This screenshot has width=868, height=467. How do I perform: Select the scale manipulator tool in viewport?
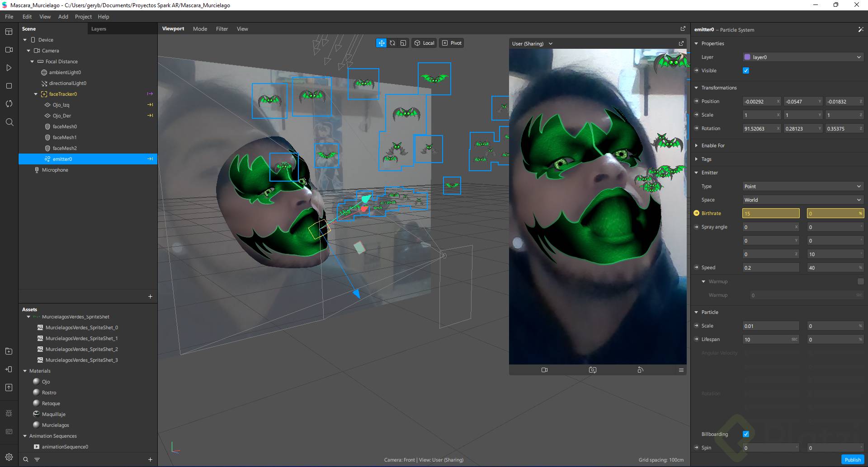click(x=403, y=43)
